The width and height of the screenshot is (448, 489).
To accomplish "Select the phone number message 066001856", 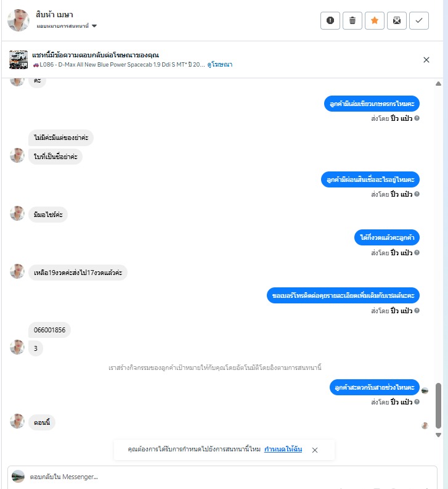I will [x=49, y=330].
